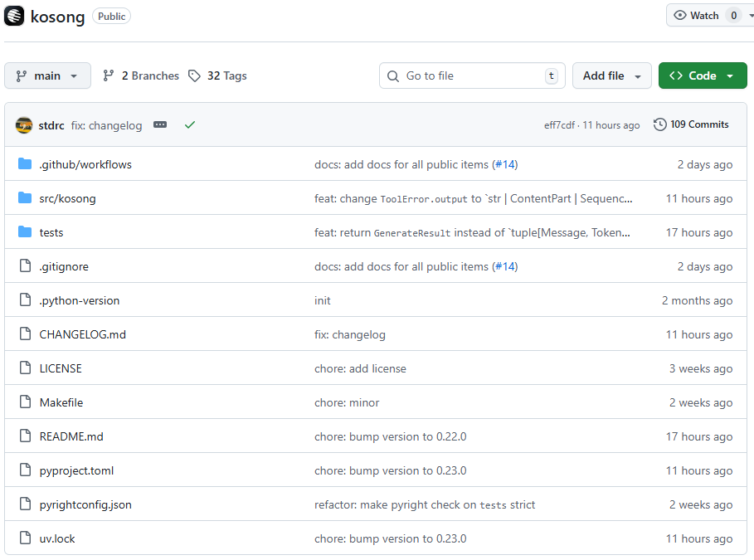Open the kosong repository logo icon
The width and height of the screenshot is (754, 560).
click(13, 15)
